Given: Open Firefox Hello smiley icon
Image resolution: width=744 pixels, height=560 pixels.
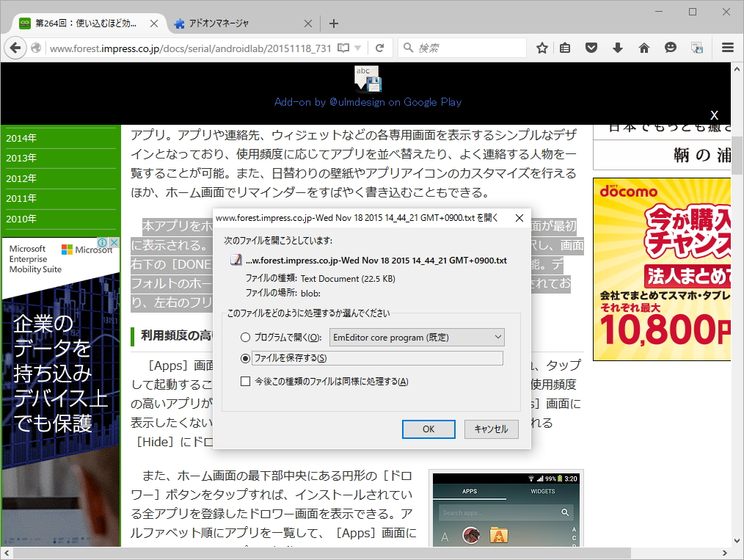Looking at the screenshot, I should tap(670, 47).
